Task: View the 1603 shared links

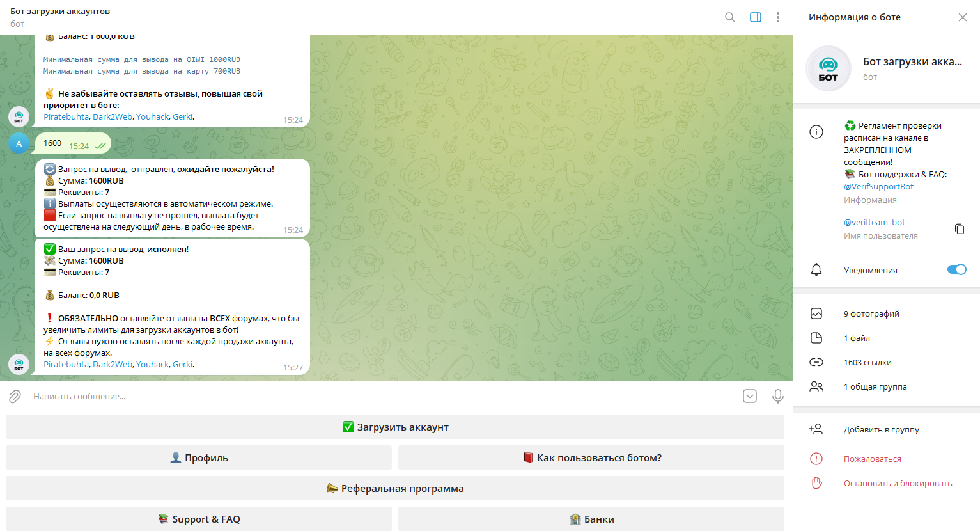Action: (x=867, y=362)
